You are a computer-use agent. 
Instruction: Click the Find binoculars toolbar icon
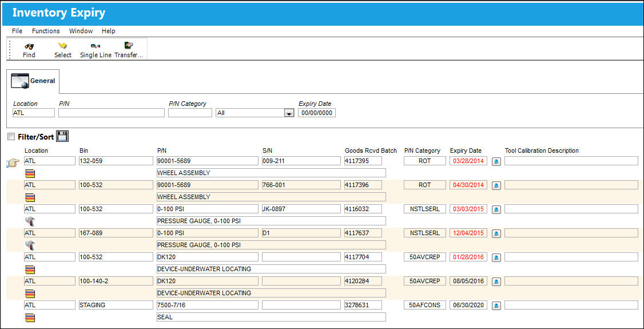pyautogui.click(x=29, y=46)
